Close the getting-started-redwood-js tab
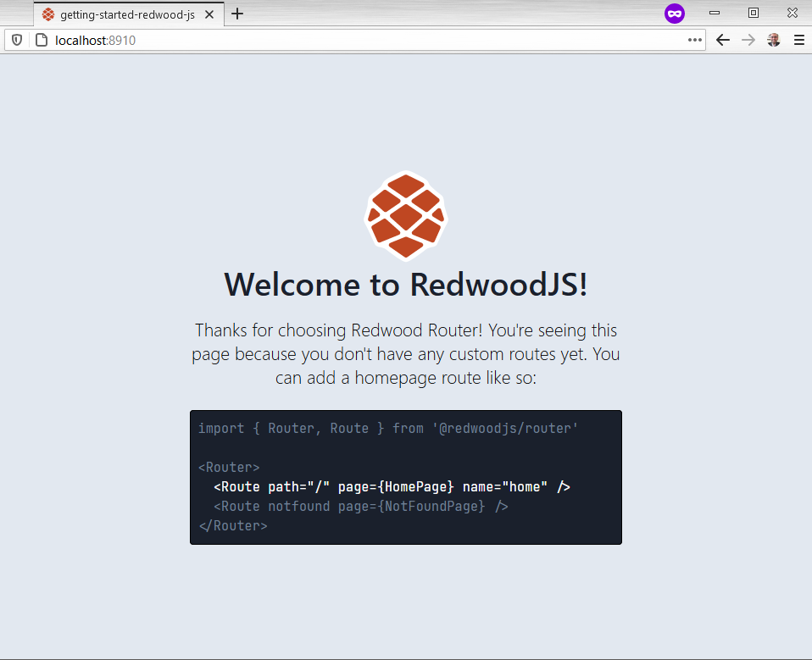The height and width of the screenshot is (660, 812). click(x=209, y=14)
